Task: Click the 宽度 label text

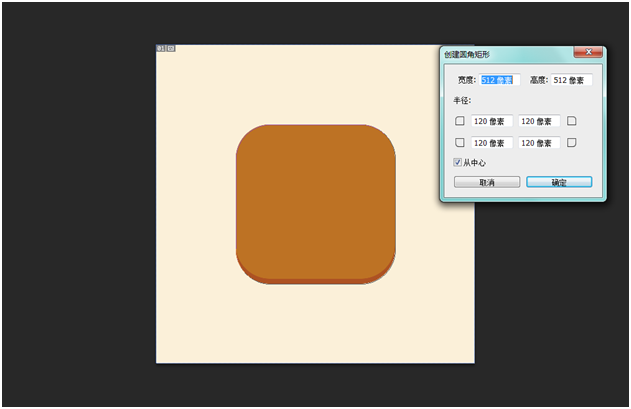Action: (x=467, y=80)
